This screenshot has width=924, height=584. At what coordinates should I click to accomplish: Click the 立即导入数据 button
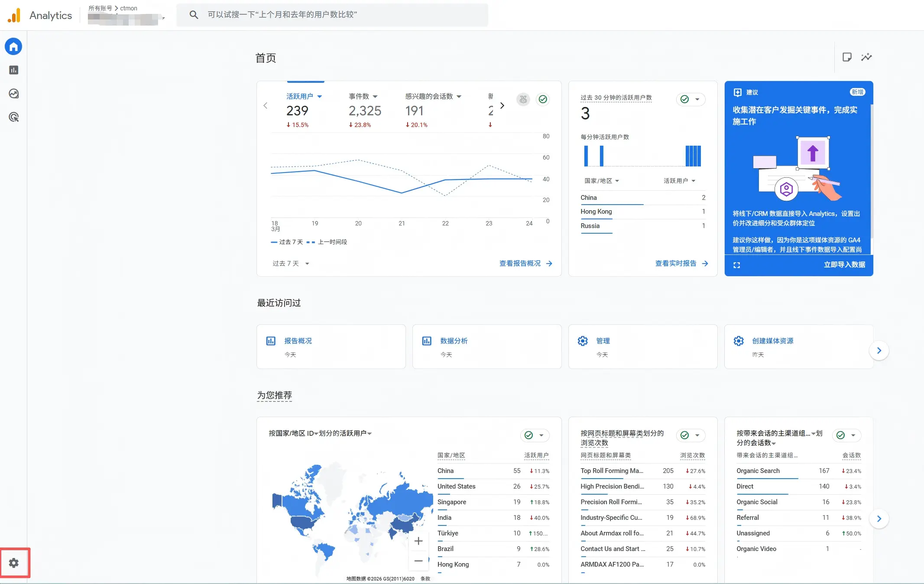[x=844, y=264]
